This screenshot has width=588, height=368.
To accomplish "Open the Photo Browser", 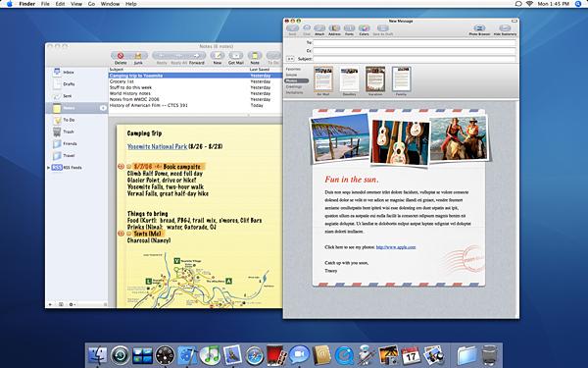I will [x=479, y=28].
